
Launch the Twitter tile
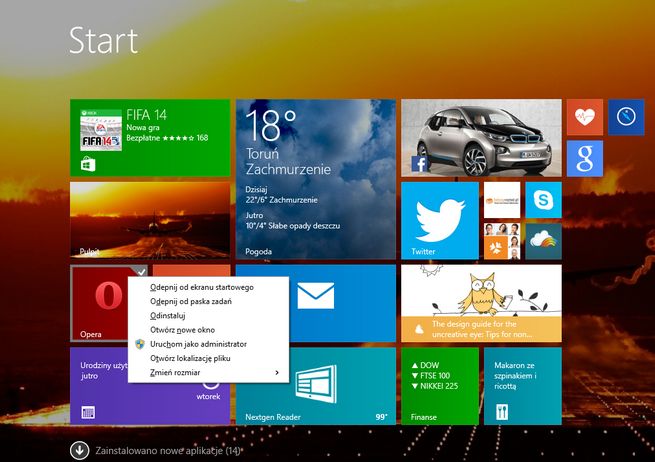click(x=440, y=221)
